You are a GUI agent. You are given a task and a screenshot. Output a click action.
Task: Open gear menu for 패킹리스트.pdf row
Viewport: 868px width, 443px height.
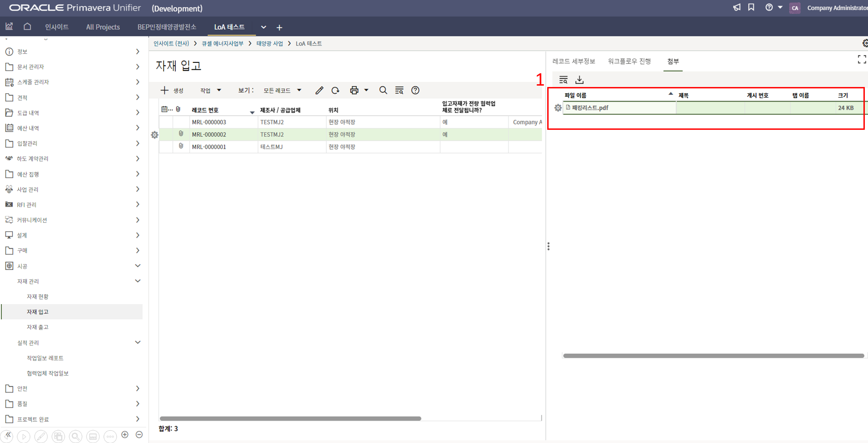pos(558,108)
